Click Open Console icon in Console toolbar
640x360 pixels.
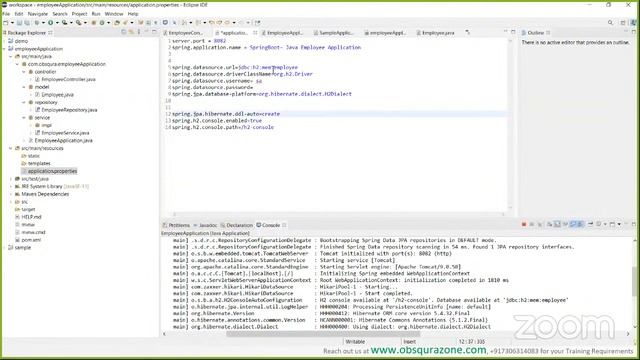612,224
